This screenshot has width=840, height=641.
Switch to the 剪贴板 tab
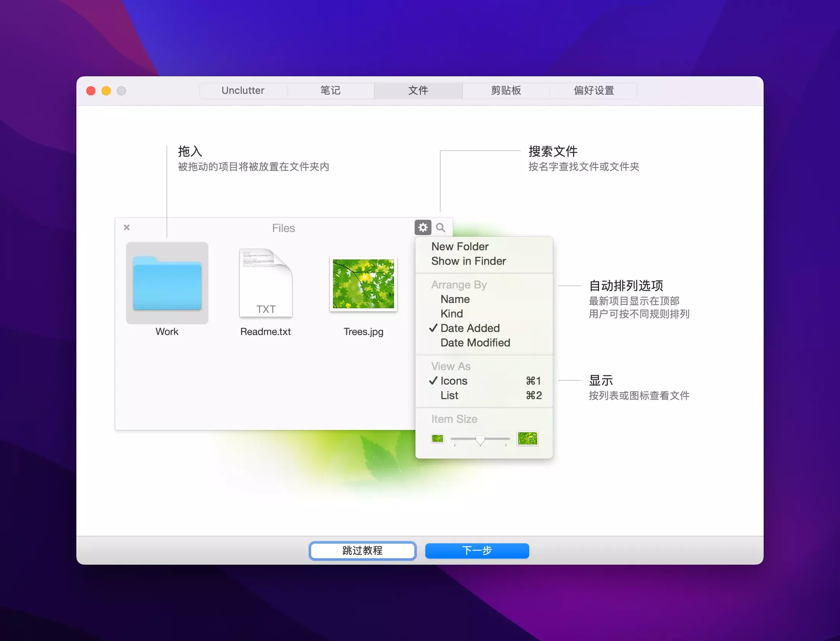[x=506, y=90]
